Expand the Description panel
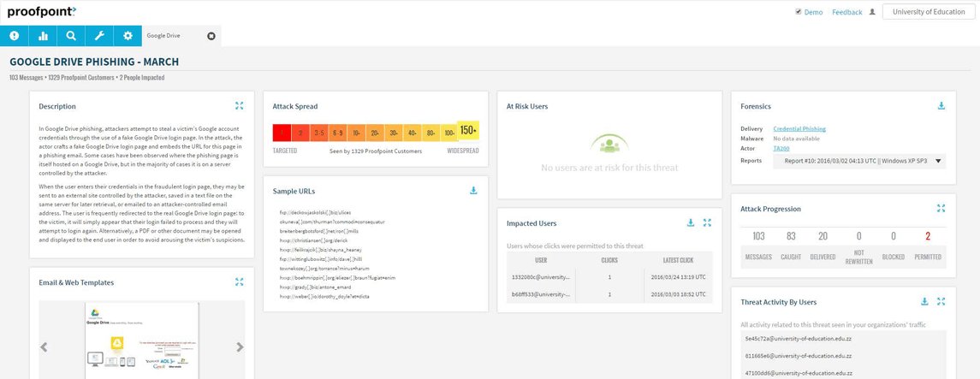This screenshot has width=980, height=379. tap(240, 106)
